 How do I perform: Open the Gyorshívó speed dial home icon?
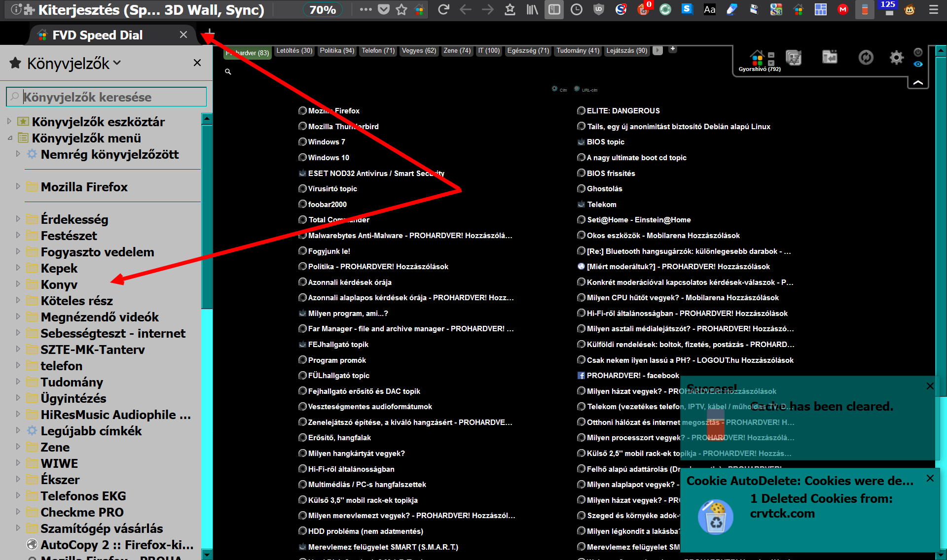[758, 58]
